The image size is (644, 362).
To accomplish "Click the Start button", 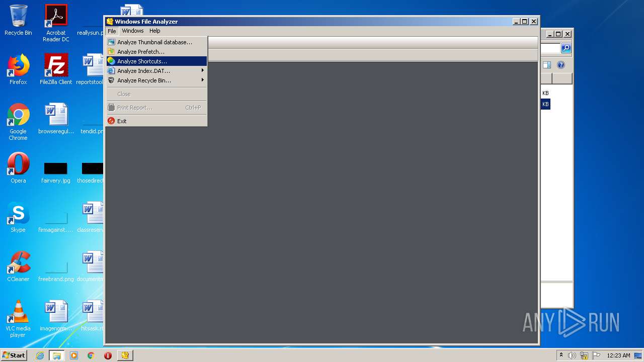I will click(x=14, y=355).
